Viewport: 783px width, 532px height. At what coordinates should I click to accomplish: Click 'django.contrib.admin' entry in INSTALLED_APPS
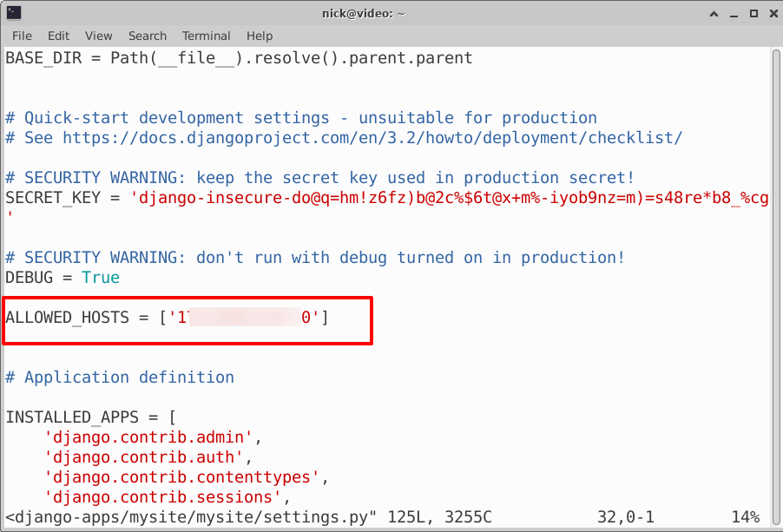point(148,437)
